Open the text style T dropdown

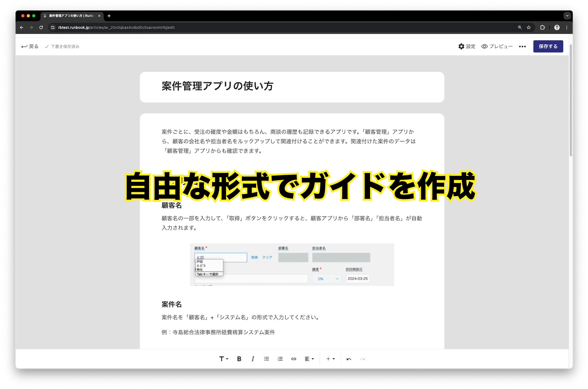click(223, 359)
